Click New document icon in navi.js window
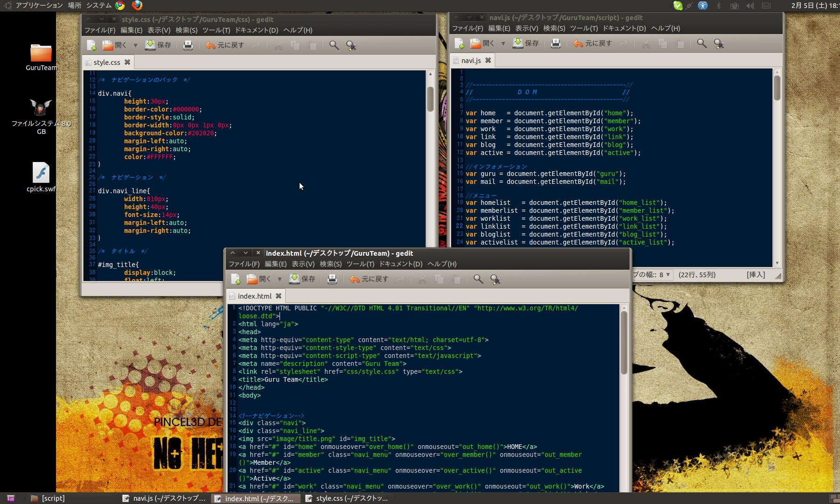This screenshot has width=840, height=504. (x=459, y=43)
